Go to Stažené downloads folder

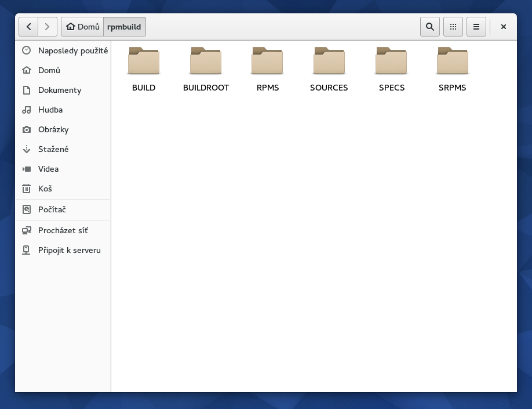[53, 149]
